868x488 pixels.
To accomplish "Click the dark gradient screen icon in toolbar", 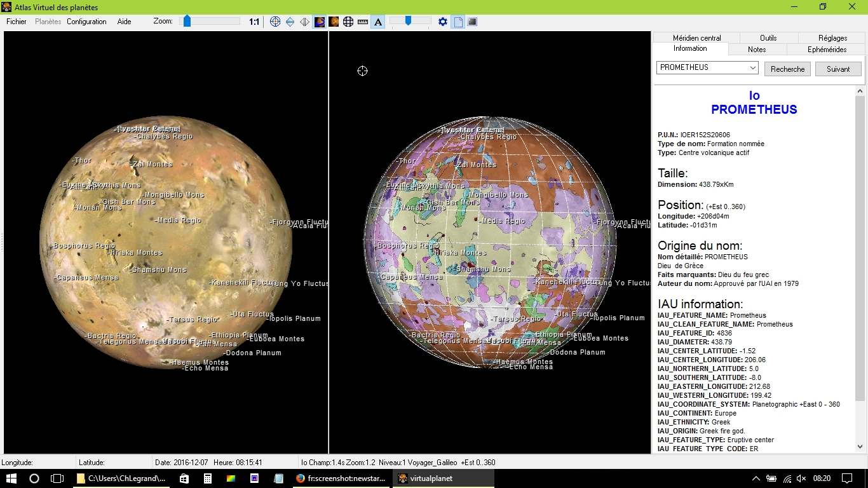I will coord(472,22).
